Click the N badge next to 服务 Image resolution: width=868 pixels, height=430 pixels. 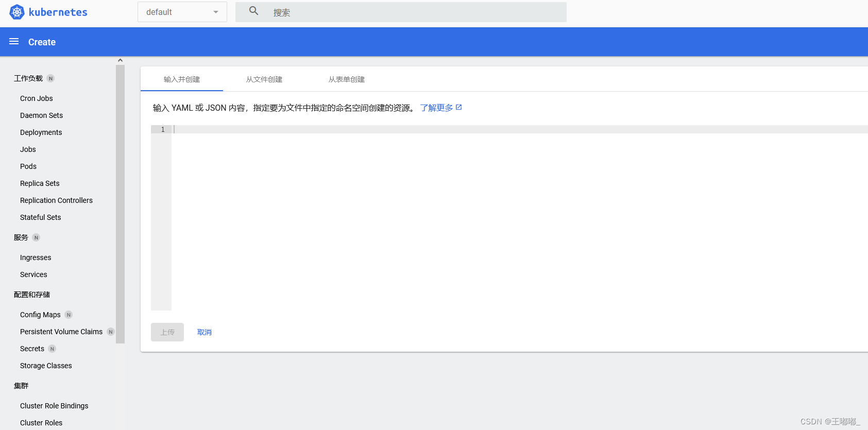36,237
